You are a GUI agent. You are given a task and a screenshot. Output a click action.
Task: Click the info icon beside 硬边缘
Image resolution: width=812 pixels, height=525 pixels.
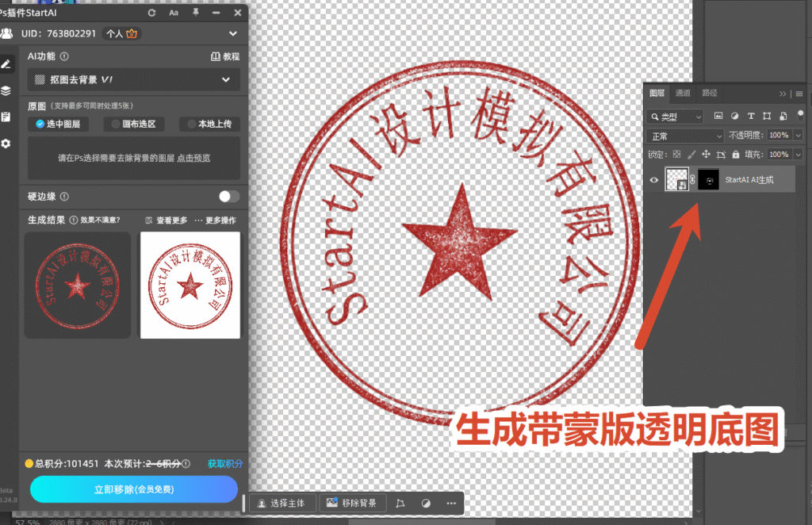(x=64, y=197)
